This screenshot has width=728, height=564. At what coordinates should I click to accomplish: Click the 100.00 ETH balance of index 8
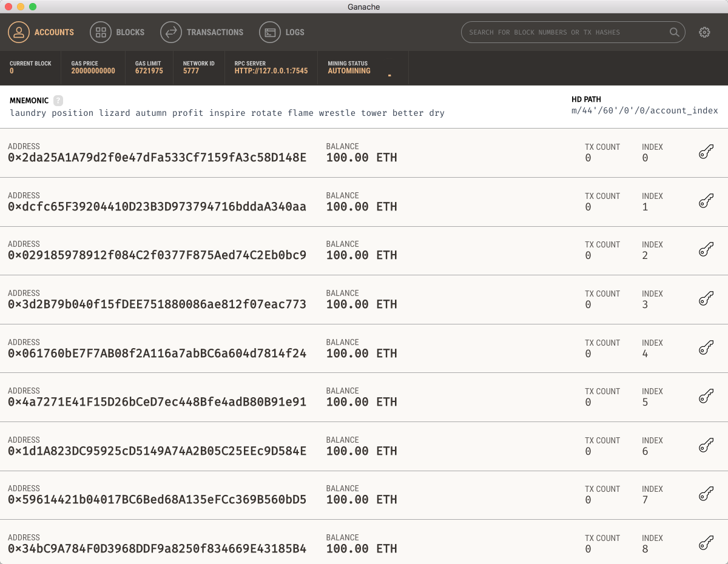click(362, 549)
